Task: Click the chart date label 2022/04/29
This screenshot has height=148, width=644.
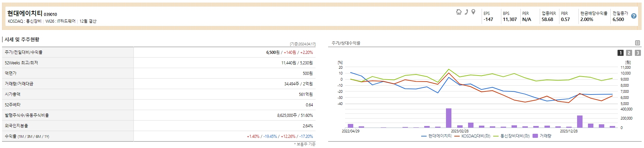Action: click(x=351, y=131)
